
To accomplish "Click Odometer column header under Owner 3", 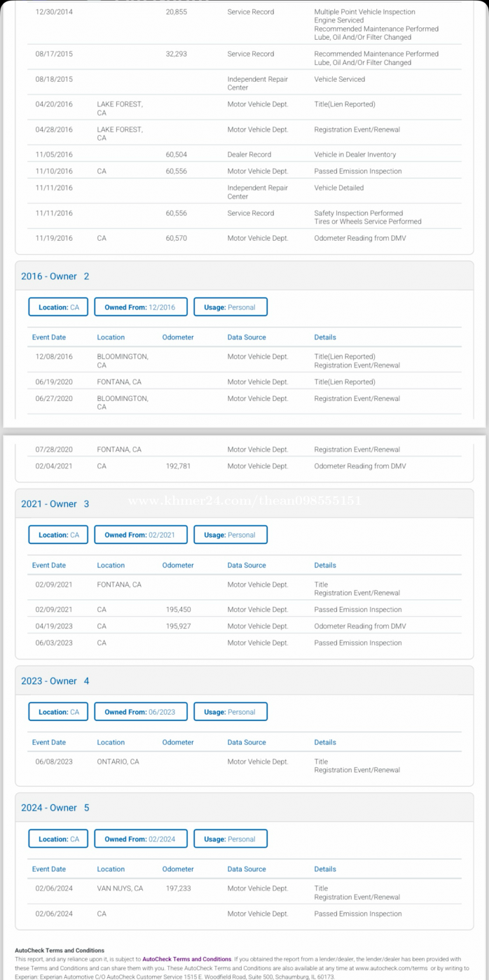I will (178, 565).
